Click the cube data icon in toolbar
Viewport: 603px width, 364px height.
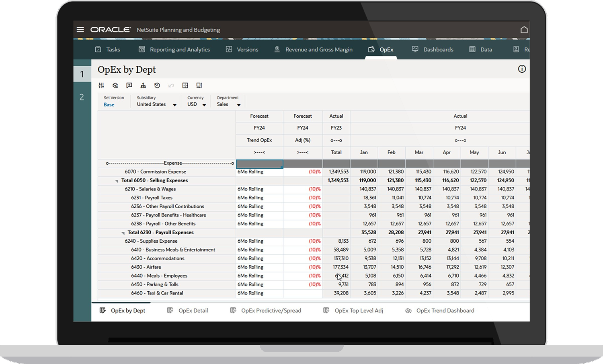pyautogui.click(x=115, y=86)
